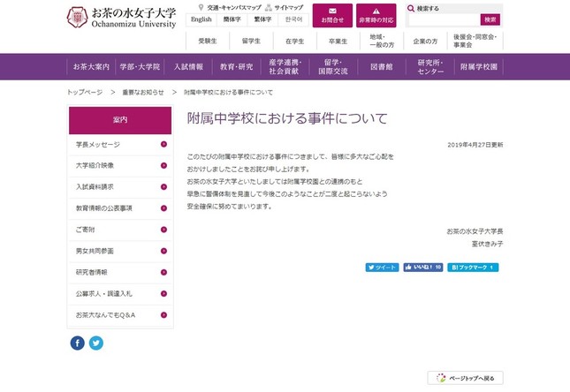
Task: Open the Facebook round icon in sidebar
Action: 78,343
